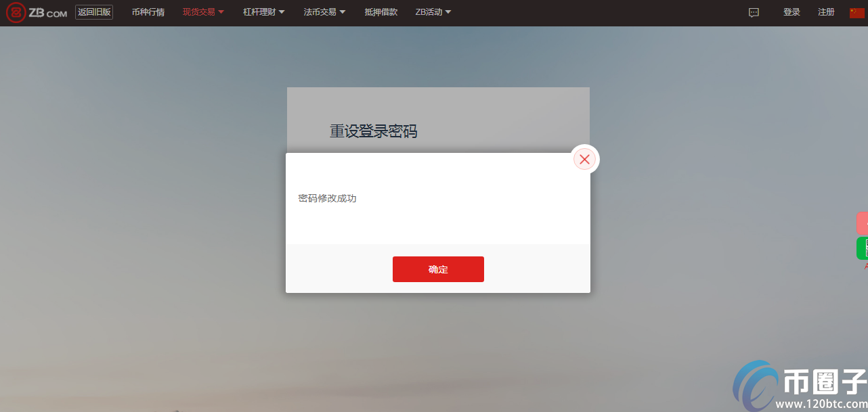868x412 pixels.
Task: Open the 抵押借款 menu item
Action: [x=381, y=12]
